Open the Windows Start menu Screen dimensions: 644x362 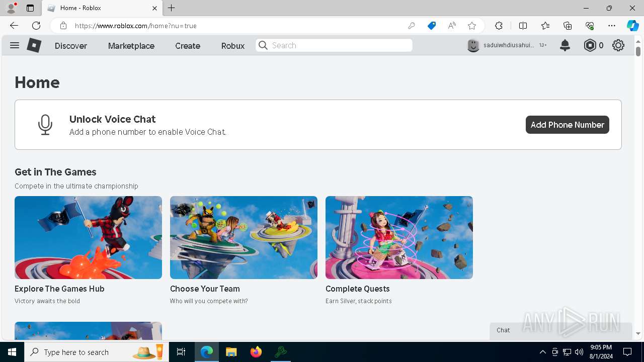12,352
